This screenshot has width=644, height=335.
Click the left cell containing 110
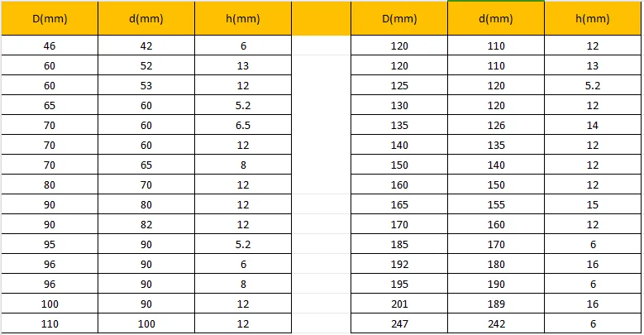[x=50, y=323]
